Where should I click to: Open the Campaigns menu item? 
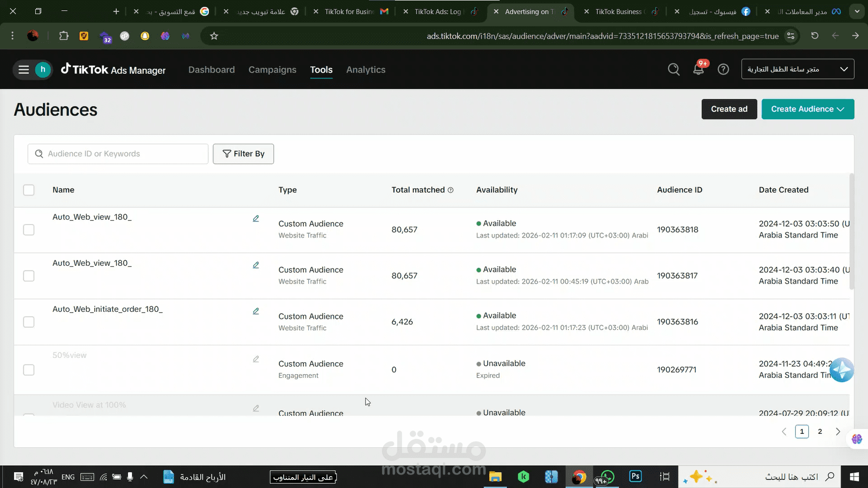[x=272, y=69]
